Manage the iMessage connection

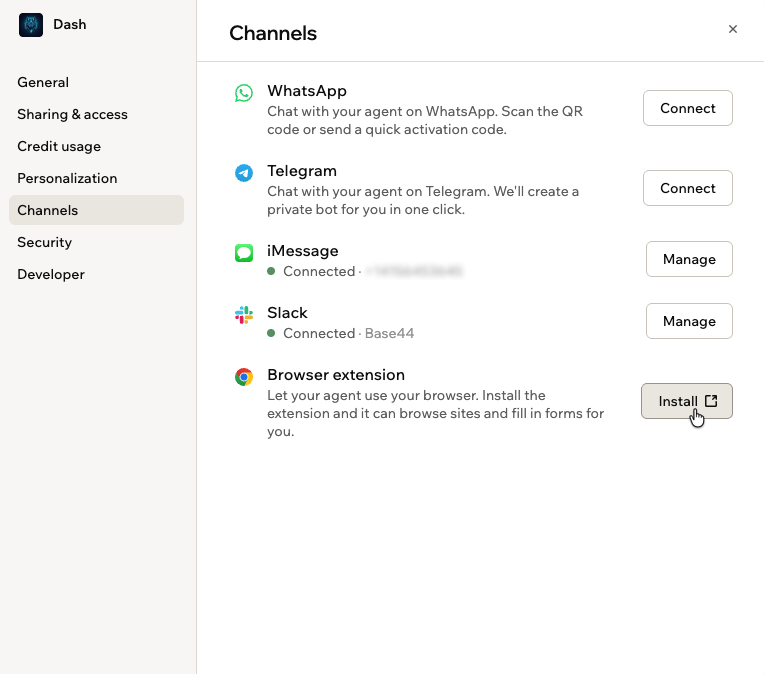[x=689, y=259]
